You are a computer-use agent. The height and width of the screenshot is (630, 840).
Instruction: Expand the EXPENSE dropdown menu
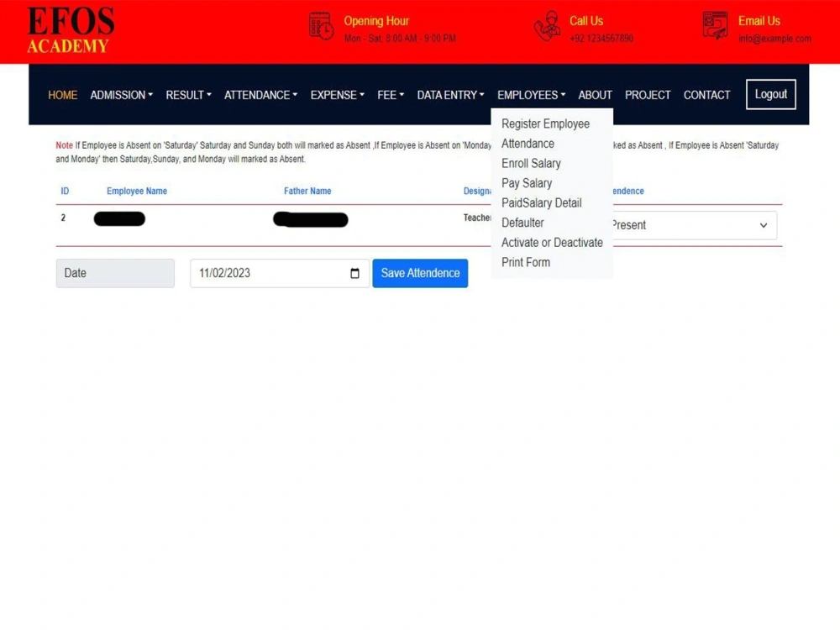point(338,95)
